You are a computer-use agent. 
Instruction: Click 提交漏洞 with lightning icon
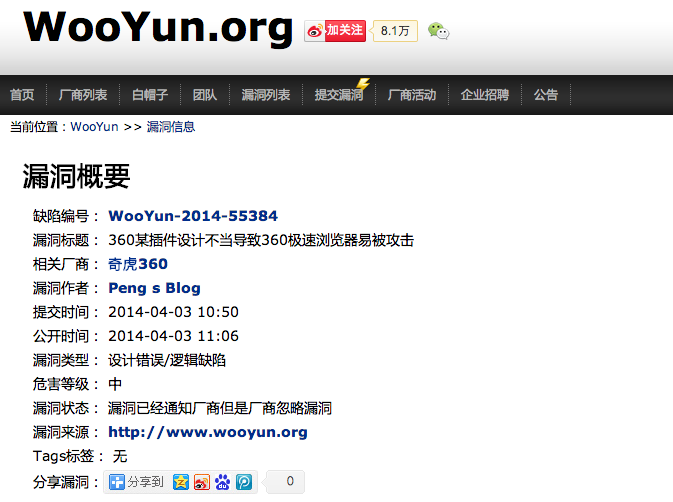[x=339, y=95]
